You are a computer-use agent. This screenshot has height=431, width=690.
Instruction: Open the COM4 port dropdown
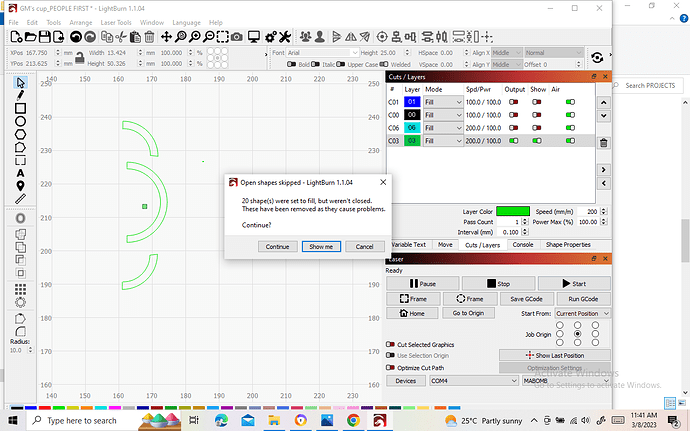pos(474,381)
